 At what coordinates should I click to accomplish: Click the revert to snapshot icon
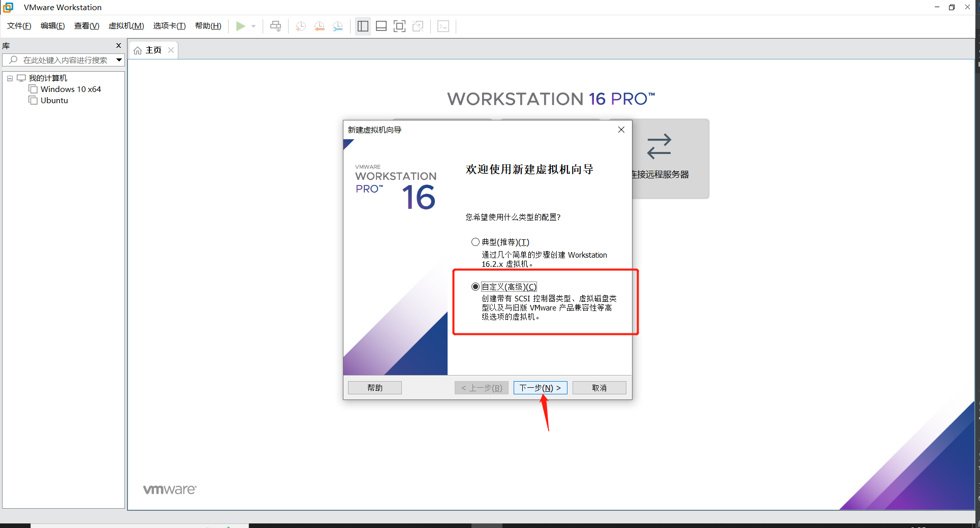pos(320,26)
